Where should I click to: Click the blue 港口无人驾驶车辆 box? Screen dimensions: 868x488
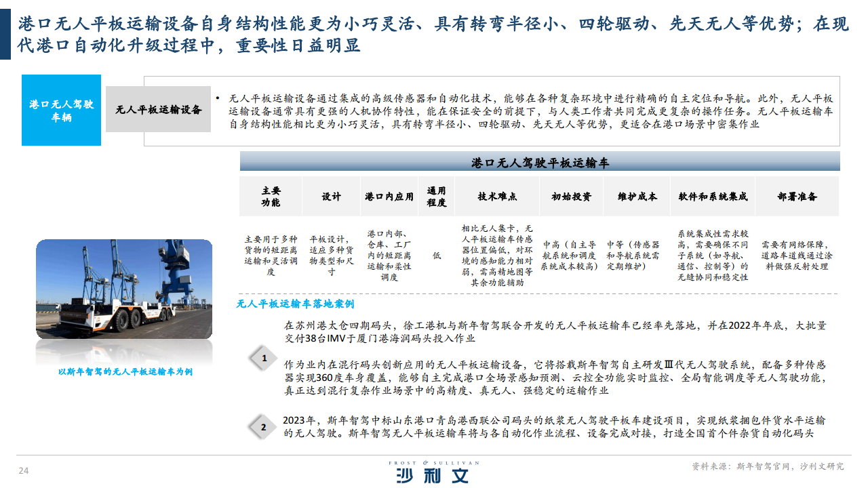click(61, 110)
